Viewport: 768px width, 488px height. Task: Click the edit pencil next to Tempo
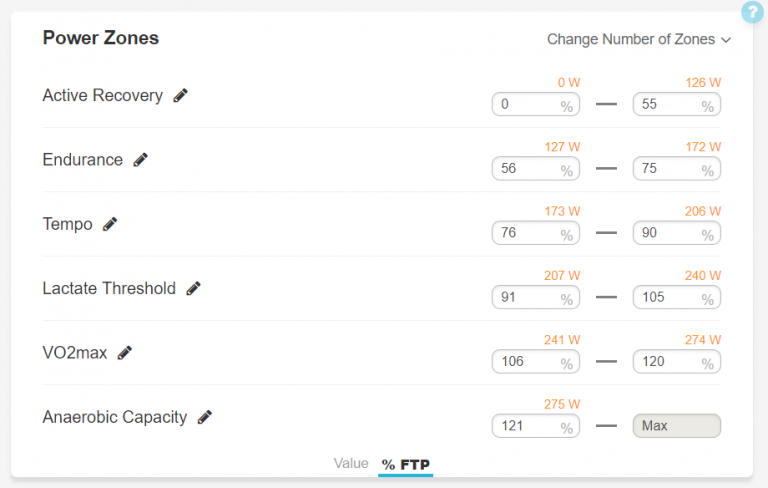point(110,224)
